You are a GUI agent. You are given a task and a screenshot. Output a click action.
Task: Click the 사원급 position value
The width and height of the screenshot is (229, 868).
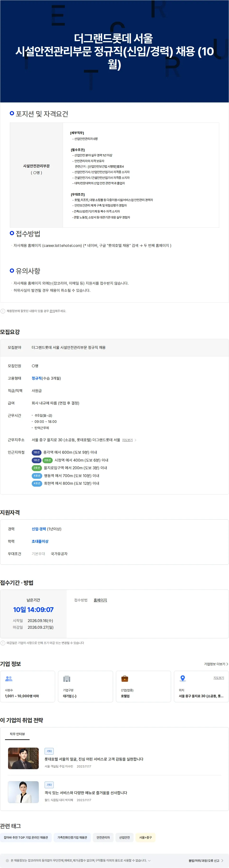coord(37,391)
